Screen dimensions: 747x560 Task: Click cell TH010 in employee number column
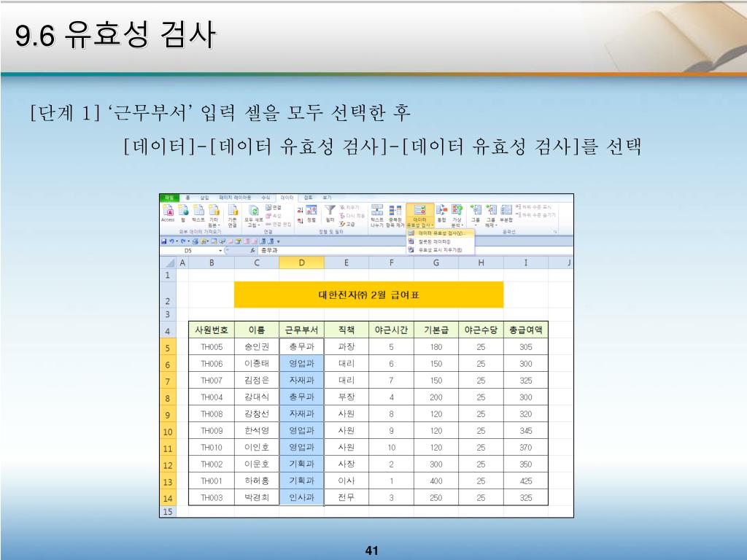pos(212,447)
